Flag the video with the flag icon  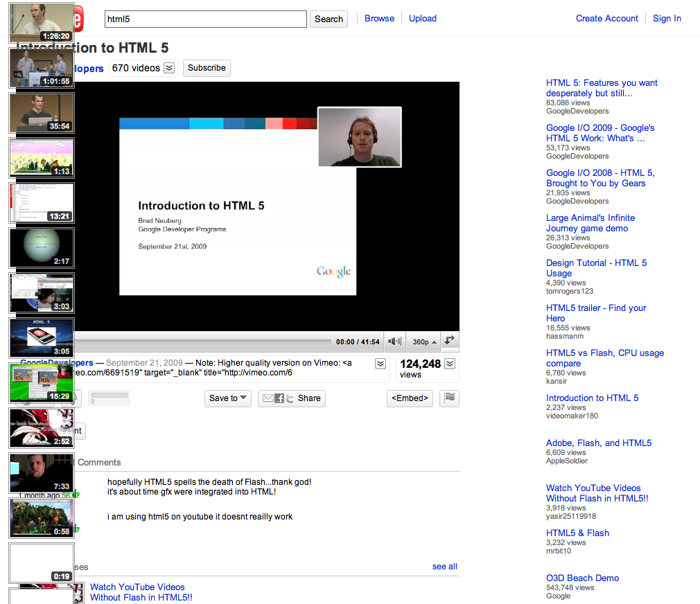(450, 398)
